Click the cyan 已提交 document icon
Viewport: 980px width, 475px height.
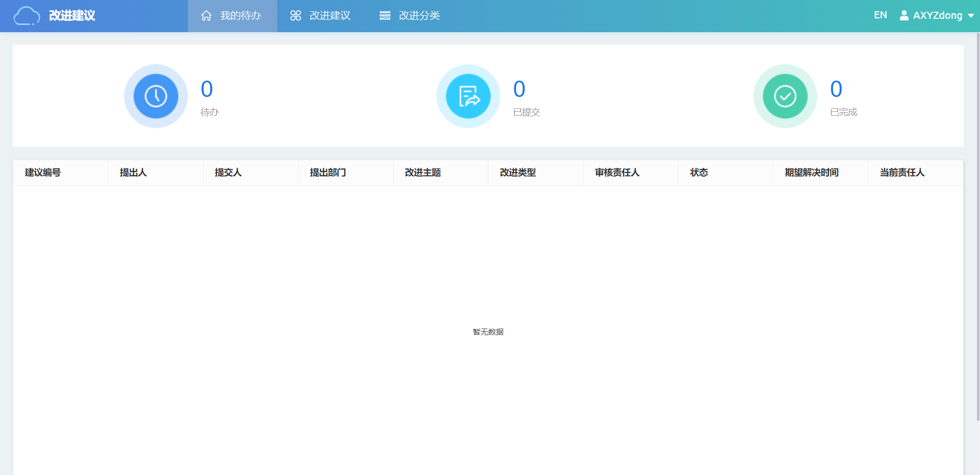468,96
